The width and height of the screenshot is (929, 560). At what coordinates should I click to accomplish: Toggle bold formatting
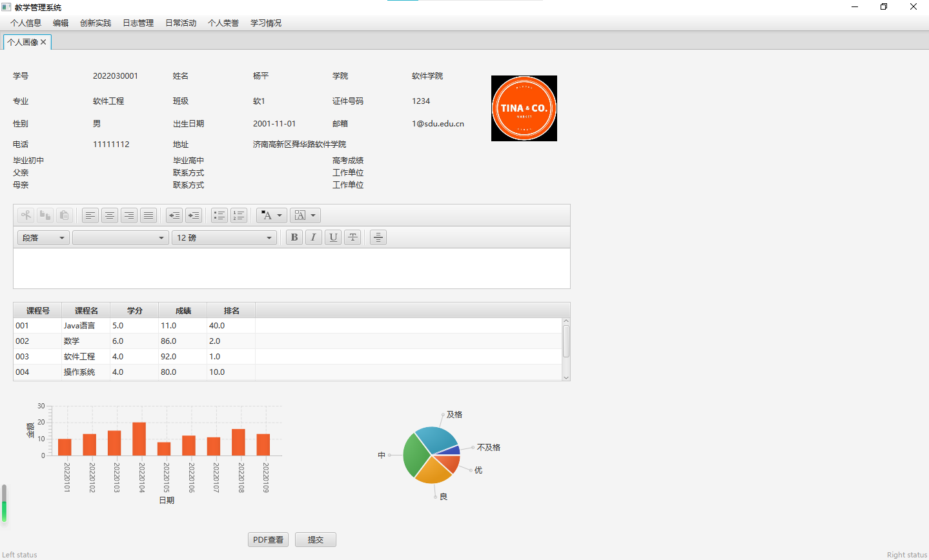click(x=294, y=237)
